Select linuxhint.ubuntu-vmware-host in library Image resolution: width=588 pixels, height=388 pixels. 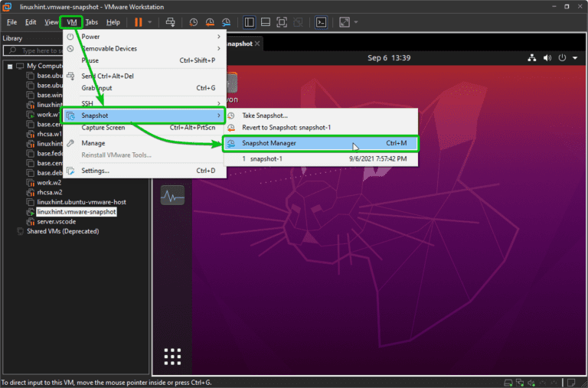(81, 202)
